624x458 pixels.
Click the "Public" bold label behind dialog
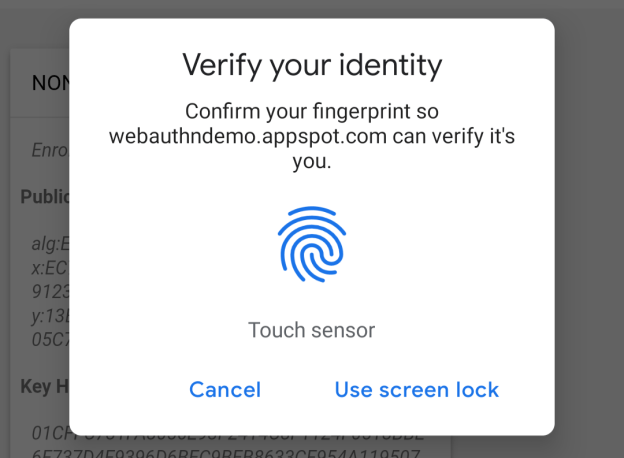click(45, 196)
